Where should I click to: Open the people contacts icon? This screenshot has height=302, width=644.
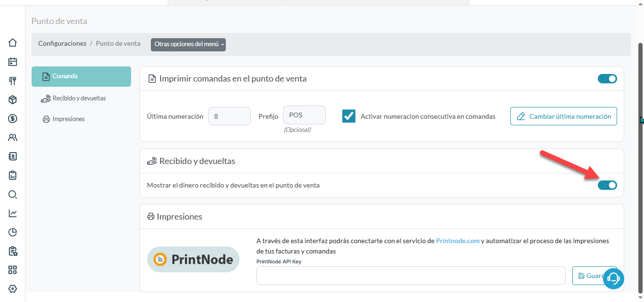13,138
